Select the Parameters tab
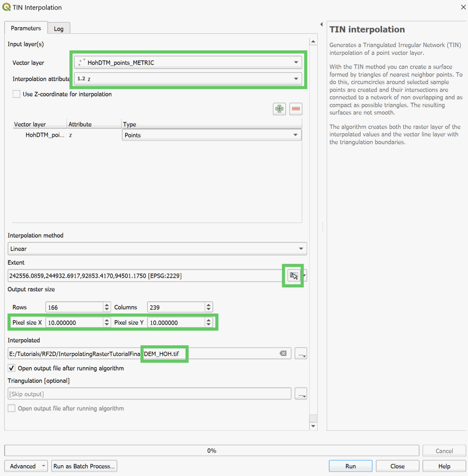 tap(26, 28)
